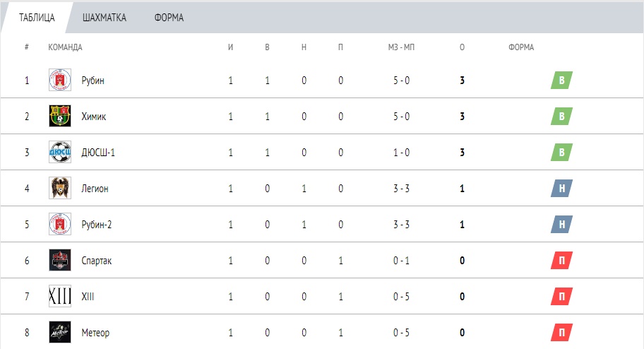
Task: Click the Рубин-2 team logo
Action: coord(60,224)
